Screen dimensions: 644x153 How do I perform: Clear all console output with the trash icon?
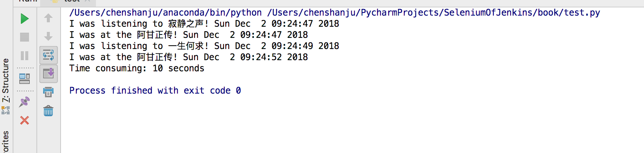pos(48,111)
